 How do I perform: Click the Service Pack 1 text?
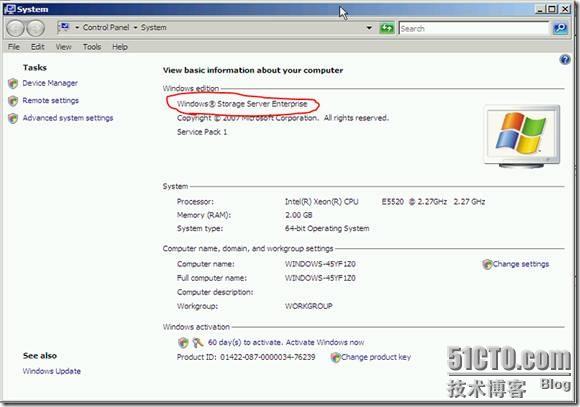tap(202, 132)
